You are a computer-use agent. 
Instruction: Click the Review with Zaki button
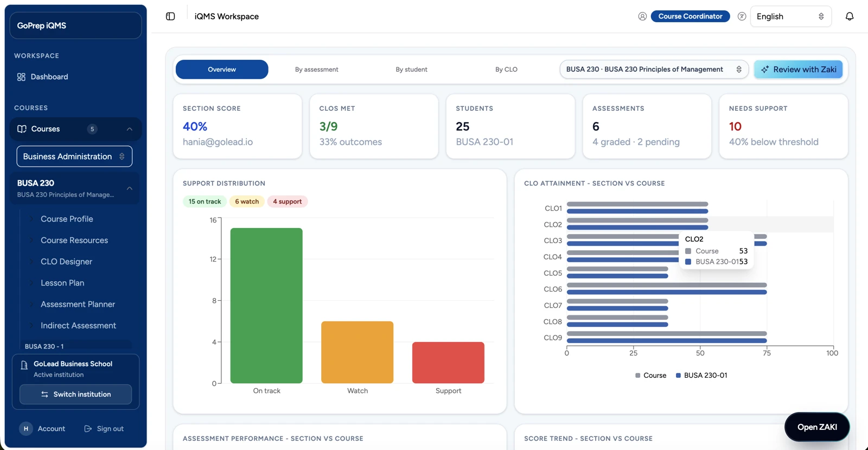798,69
